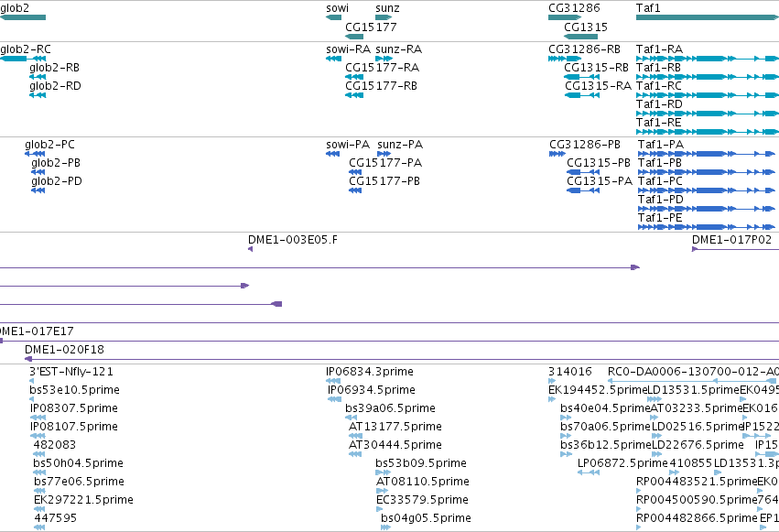The image size is (779, 532).
Task: Click EST 3'EST-Nfly-121
Action: (32, 381)
